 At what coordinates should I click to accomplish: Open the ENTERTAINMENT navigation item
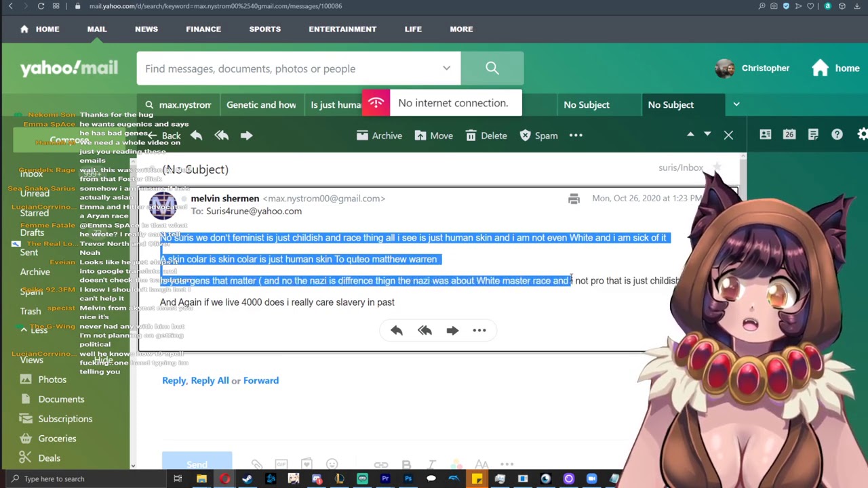click(342, 29)
